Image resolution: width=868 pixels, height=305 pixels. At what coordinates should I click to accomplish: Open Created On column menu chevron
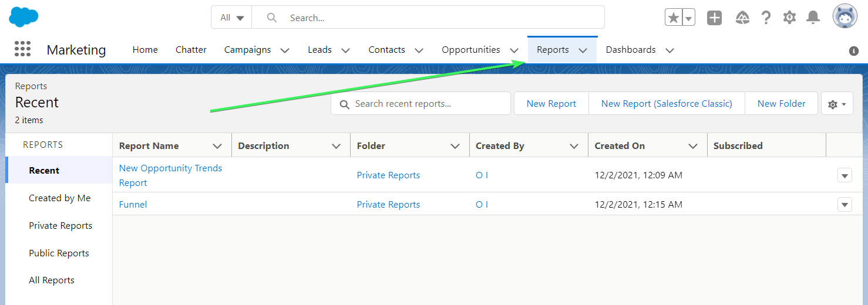(693, 146)
